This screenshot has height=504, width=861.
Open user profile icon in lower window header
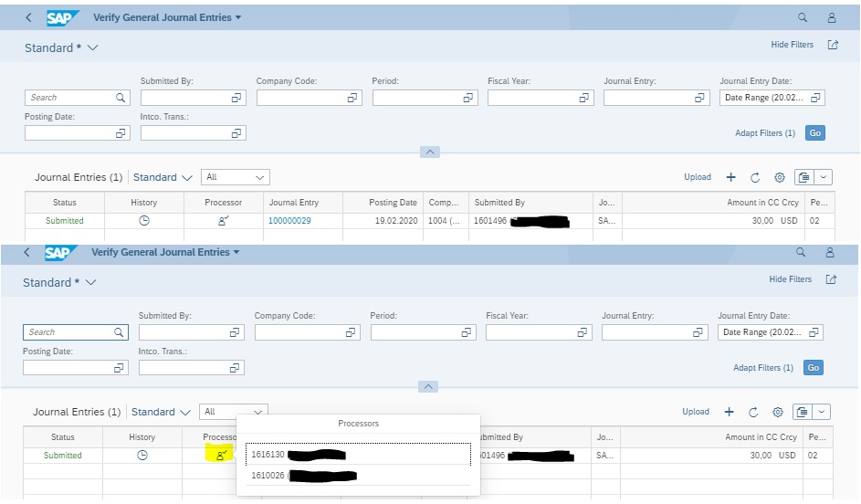830,252
